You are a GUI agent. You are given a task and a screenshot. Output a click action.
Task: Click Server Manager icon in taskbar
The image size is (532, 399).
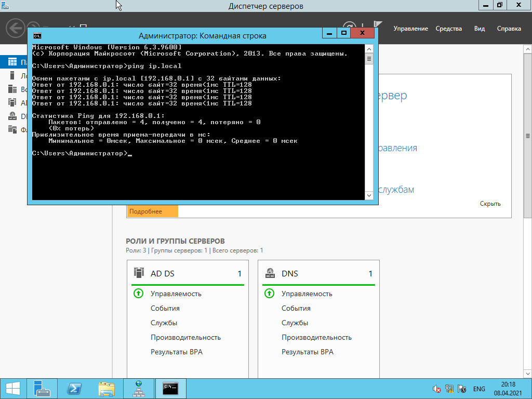(x=41, y=388)
